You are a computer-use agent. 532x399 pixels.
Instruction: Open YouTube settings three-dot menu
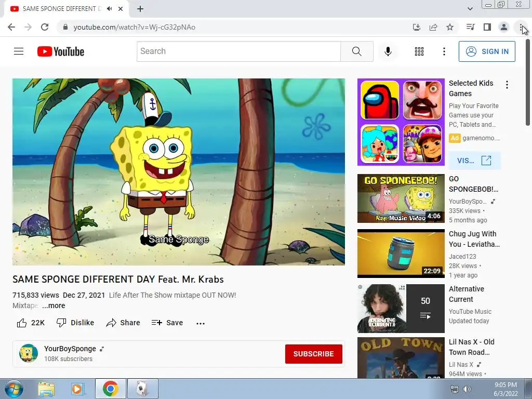point(444,51)
